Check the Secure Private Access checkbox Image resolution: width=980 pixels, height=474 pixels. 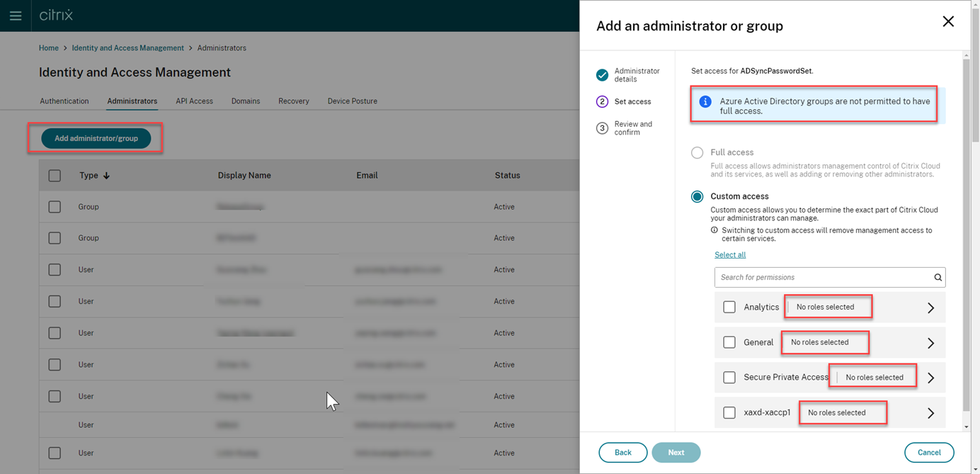tap(729, 378)
